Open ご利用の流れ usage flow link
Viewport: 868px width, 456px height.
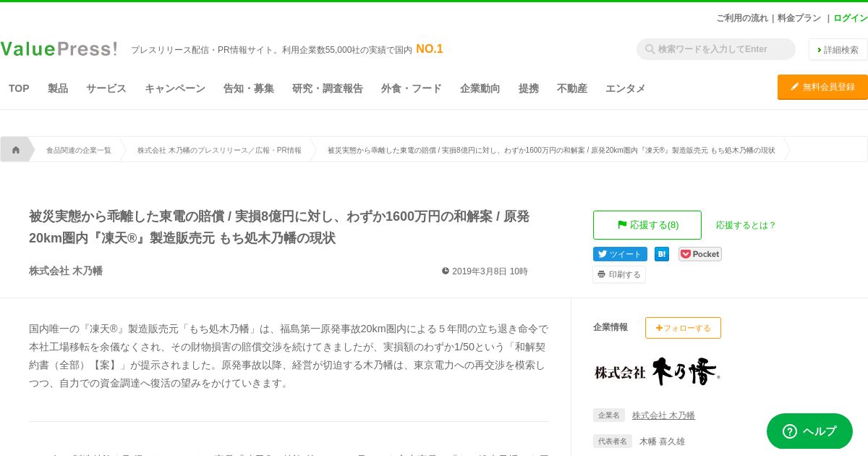[742, 18]
